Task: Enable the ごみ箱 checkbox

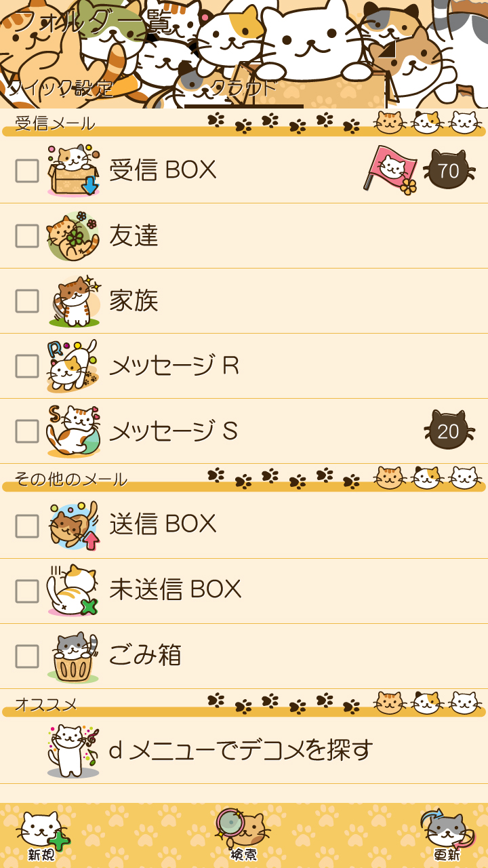Action: [27, 656]
